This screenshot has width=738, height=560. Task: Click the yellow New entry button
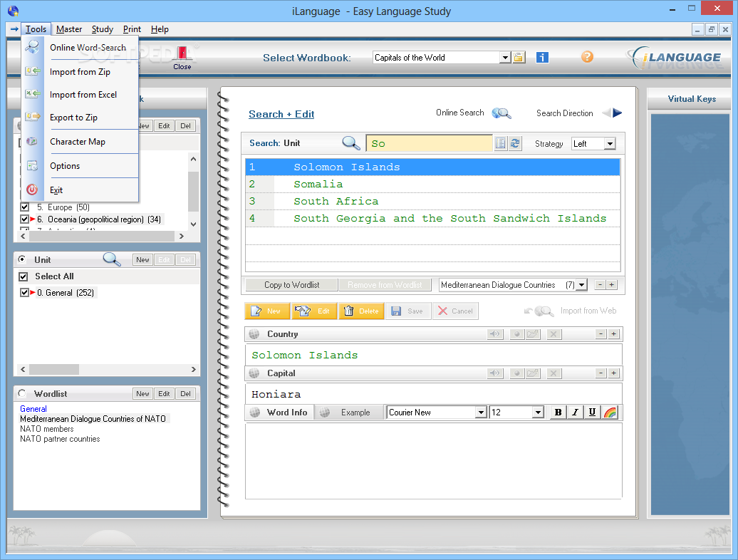(x=267, y=311)
